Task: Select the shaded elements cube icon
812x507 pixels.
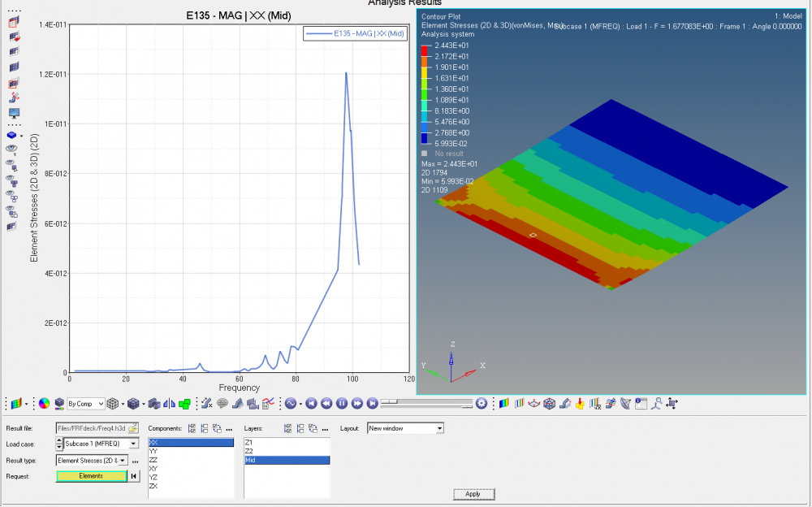Action: (133, 403)
